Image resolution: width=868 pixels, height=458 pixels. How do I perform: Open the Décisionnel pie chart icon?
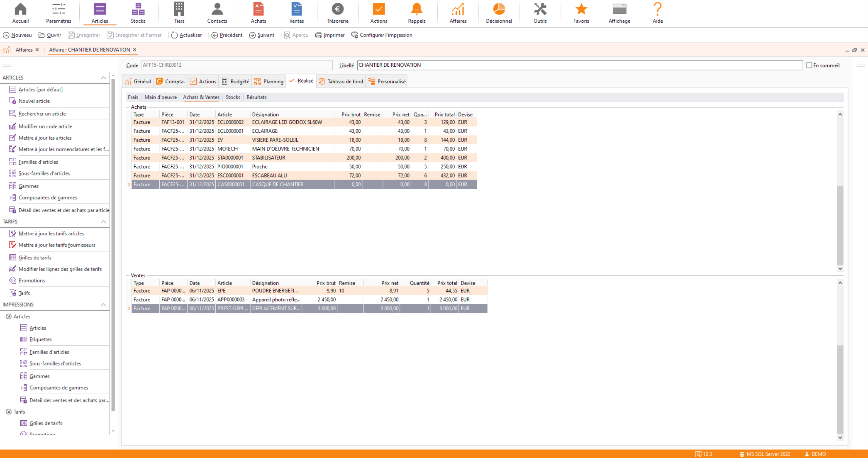coord(499,9)
